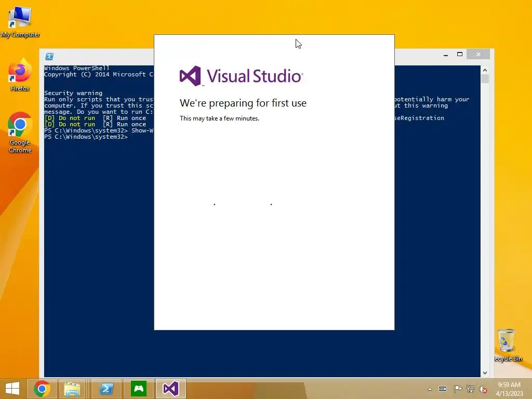Image resolution: width=532 pixels, height=399 pixels.
Task: Close the PowerShell window
Action: click(x=478, y=54)
